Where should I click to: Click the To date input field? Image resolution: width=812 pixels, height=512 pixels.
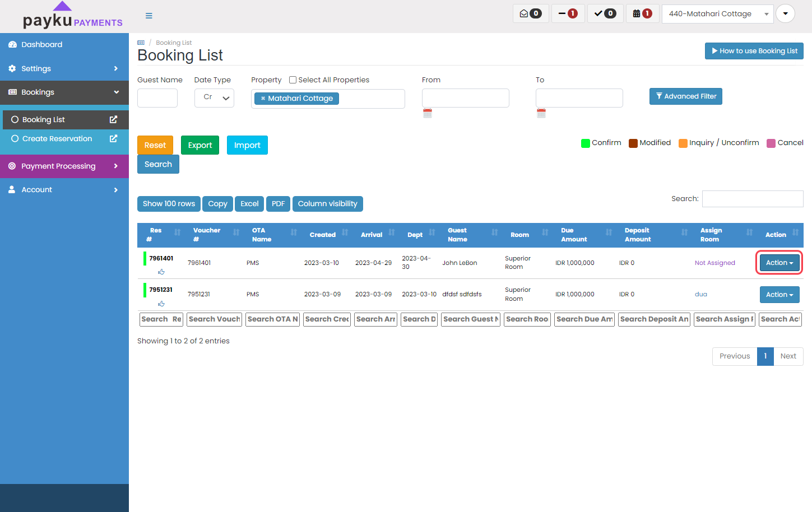point(579,98)
